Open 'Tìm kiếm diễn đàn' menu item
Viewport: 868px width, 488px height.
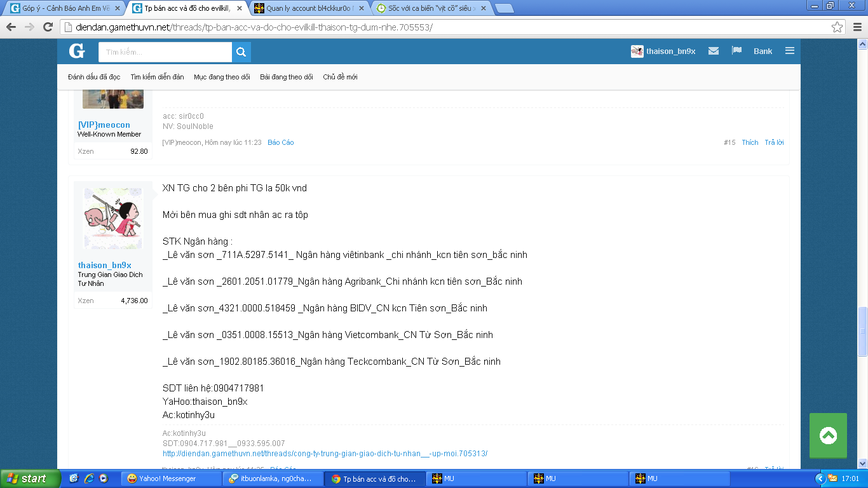157,77
